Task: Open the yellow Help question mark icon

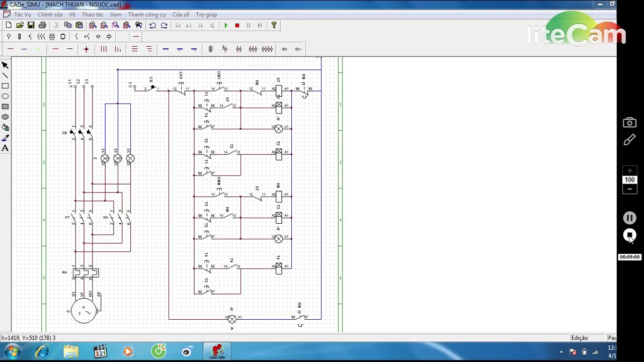Action: tap(274, 25)
